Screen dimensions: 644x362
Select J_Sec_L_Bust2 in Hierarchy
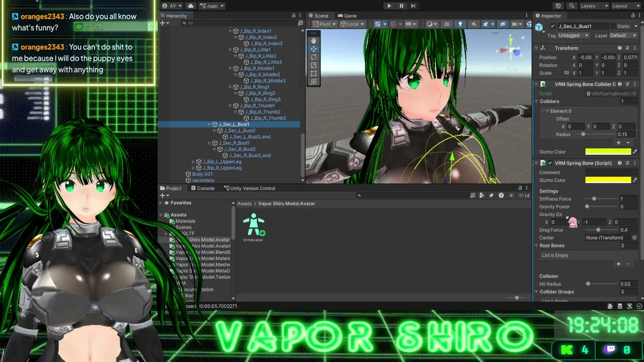(x=239, y=130)
